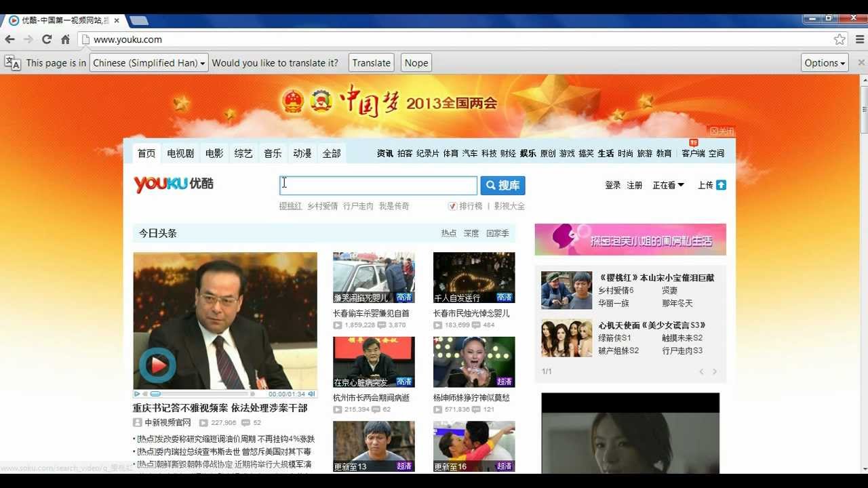Image resolution: width=868 pixels, height=488 pixels.
Task: Click the browser address bar
Action: click(464, 39)
